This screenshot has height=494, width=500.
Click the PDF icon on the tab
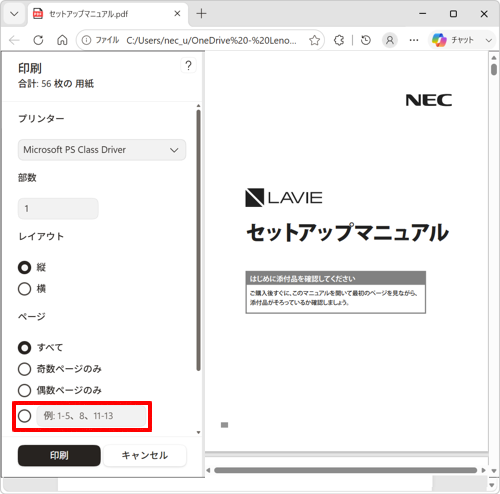[x=38, y=14]
